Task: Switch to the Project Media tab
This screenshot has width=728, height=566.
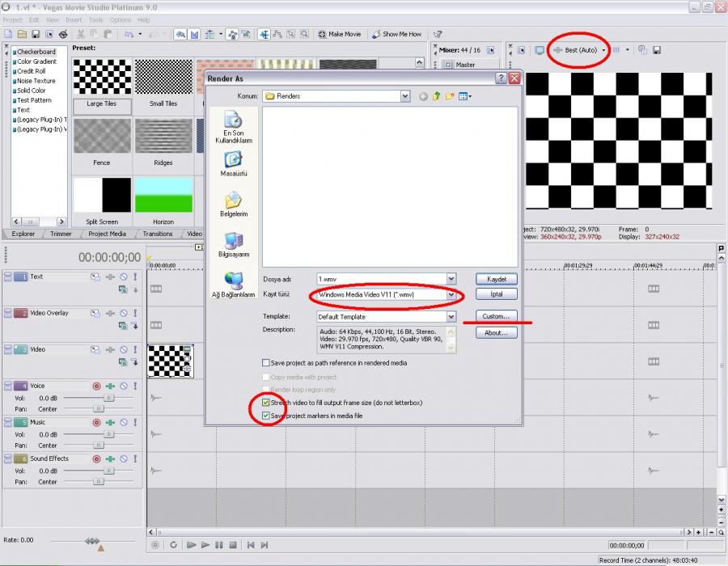Action: coord(108,234)
